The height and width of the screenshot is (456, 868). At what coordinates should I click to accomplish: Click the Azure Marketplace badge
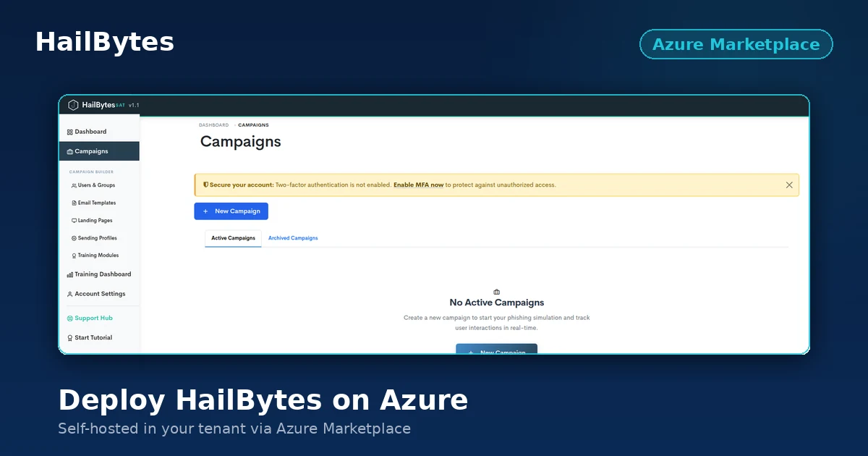click(736, 44)
